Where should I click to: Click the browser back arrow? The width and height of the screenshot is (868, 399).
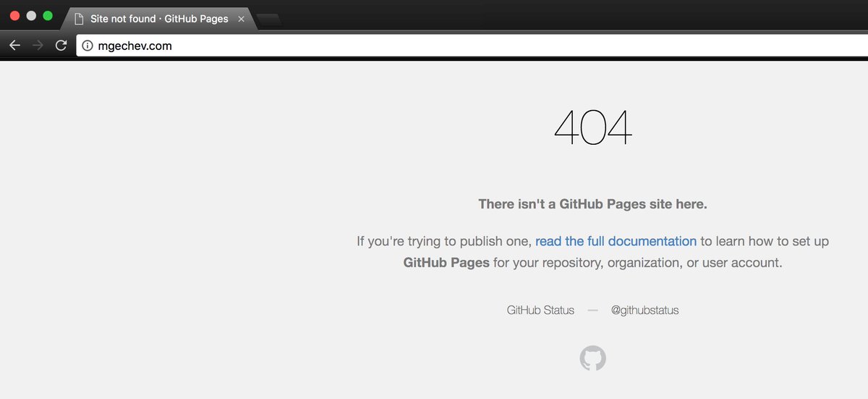point(14,46)
